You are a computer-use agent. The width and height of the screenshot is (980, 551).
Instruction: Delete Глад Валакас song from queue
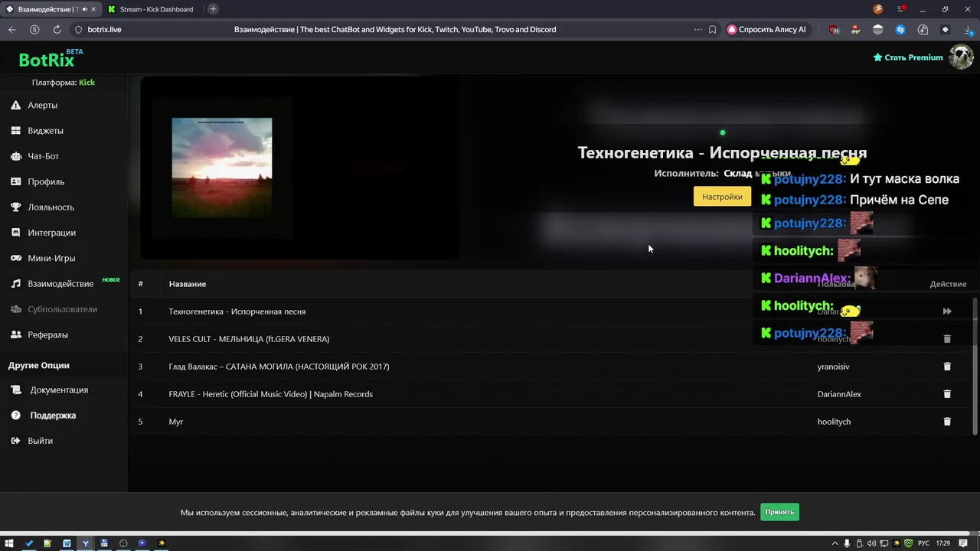click(x=947, y=367)
